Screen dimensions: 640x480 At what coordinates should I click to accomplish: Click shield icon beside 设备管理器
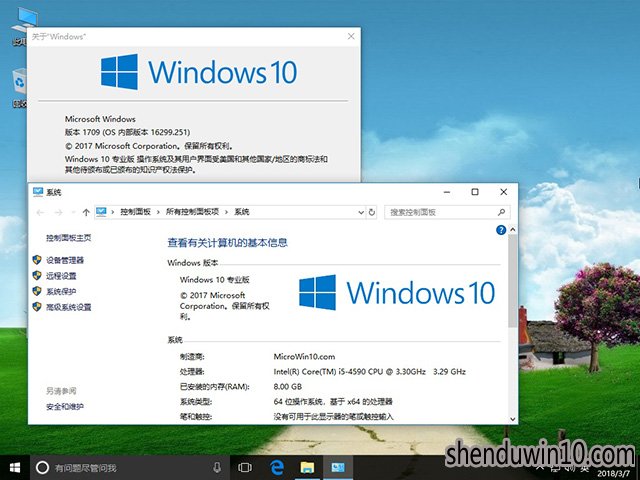37,260
